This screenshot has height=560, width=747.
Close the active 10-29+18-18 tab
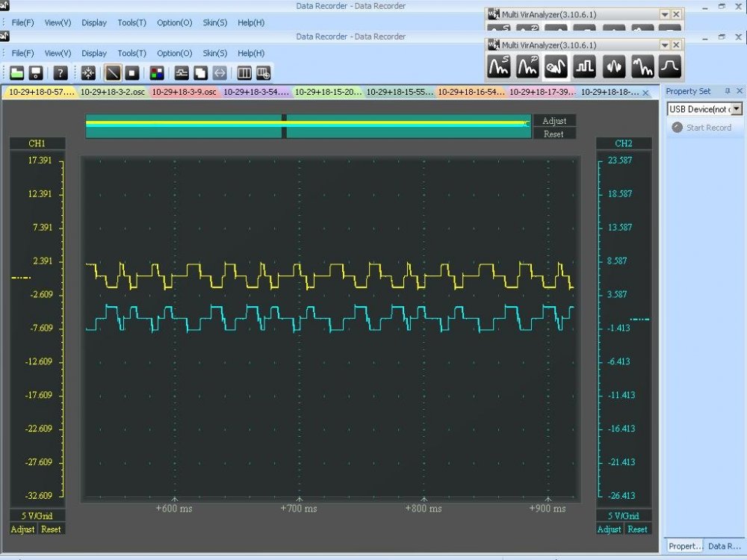click(646, 93)
